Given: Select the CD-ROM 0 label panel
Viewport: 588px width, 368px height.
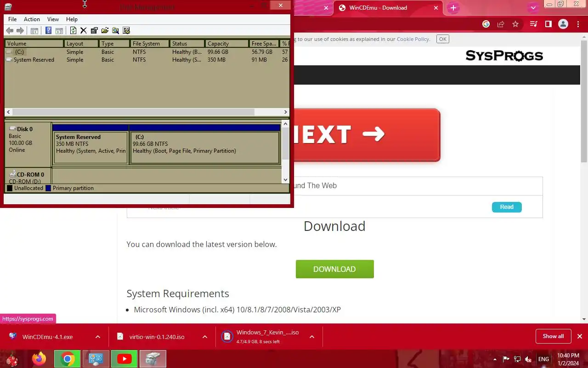Looking at the screenshot, I should [28, 177].
